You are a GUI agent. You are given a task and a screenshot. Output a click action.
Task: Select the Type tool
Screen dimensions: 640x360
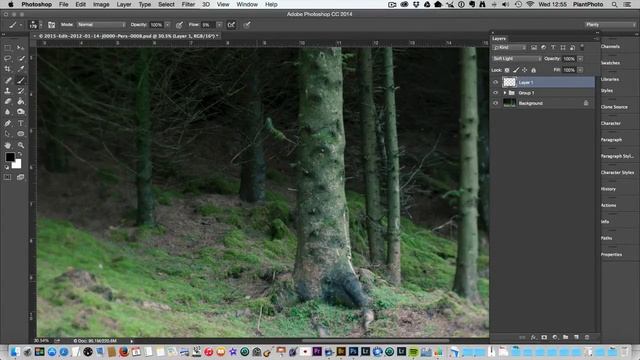coord(20,123)
